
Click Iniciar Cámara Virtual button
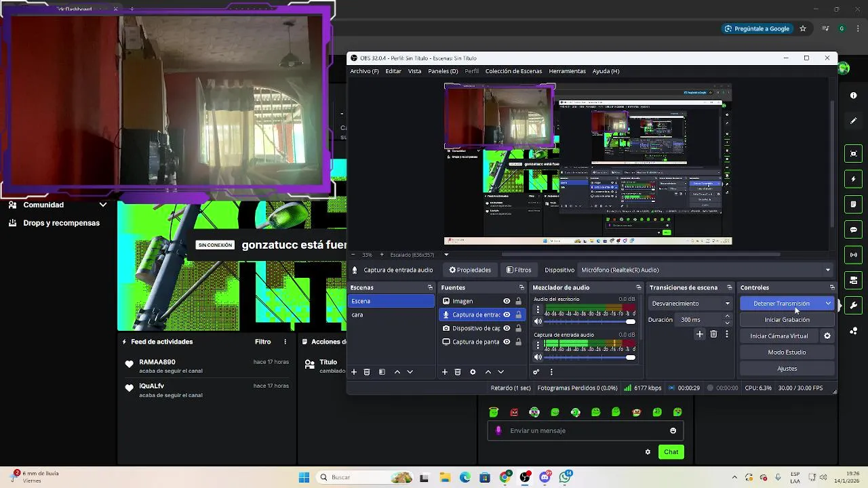[778, 336]
